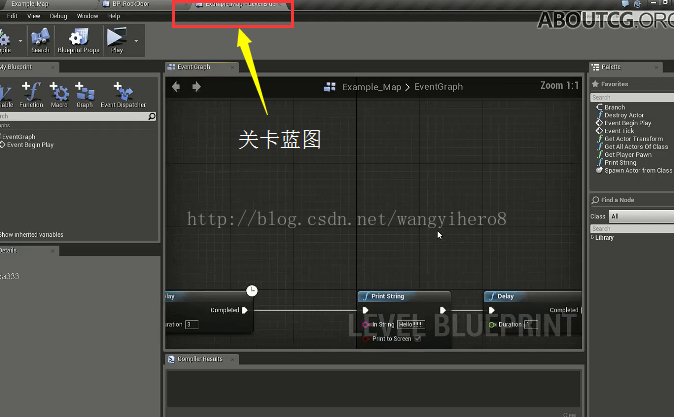Screen dimensions: 674x417
Task: Open the Window menu
Action: pos(87,16)
